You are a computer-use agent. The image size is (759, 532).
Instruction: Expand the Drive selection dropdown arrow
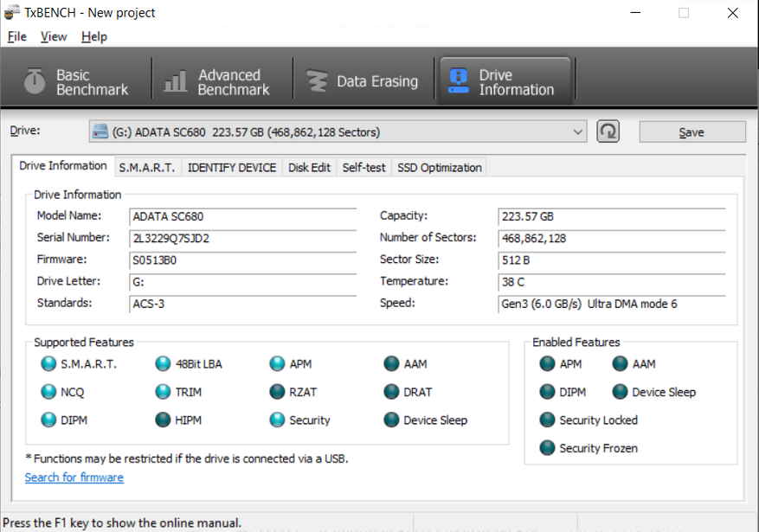[577, 132]
